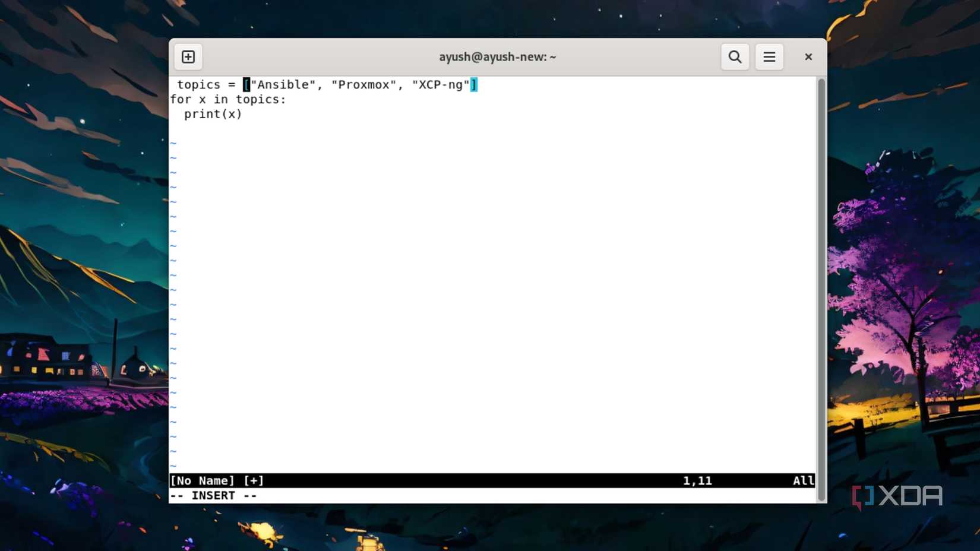
Task: Click the "for x in topics:" line
Action: (228, 100)
